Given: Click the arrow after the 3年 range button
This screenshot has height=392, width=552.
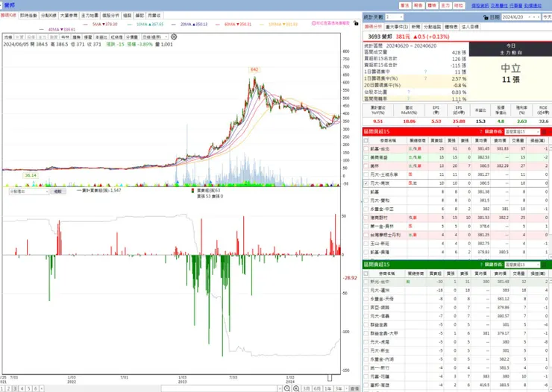Looking at the screenshot, I should point(346,388).
